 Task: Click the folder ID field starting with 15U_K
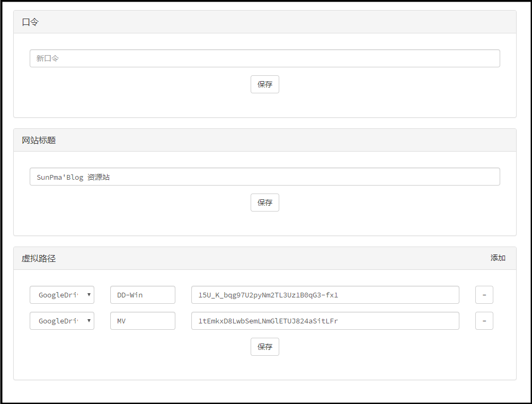(325, 295)
